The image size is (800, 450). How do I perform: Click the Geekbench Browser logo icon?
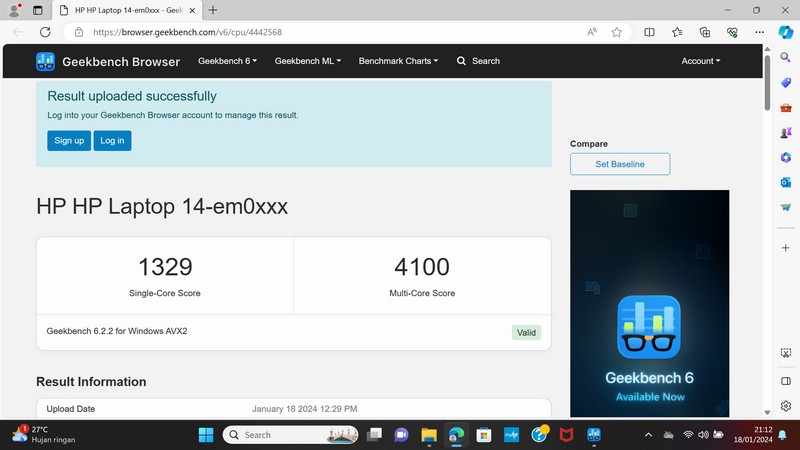pyautogui.click(x=46, y=61)
